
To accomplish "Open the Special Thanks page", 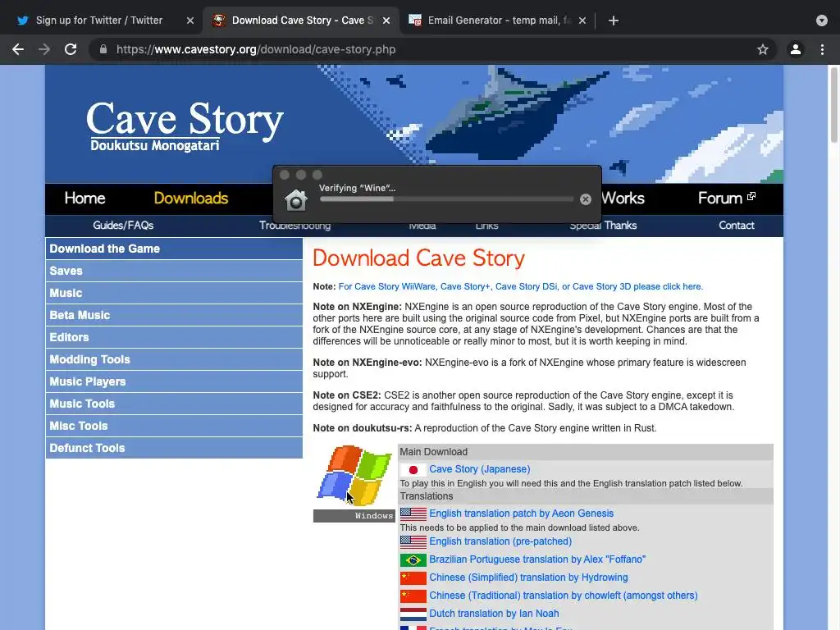I will (603, 226).
